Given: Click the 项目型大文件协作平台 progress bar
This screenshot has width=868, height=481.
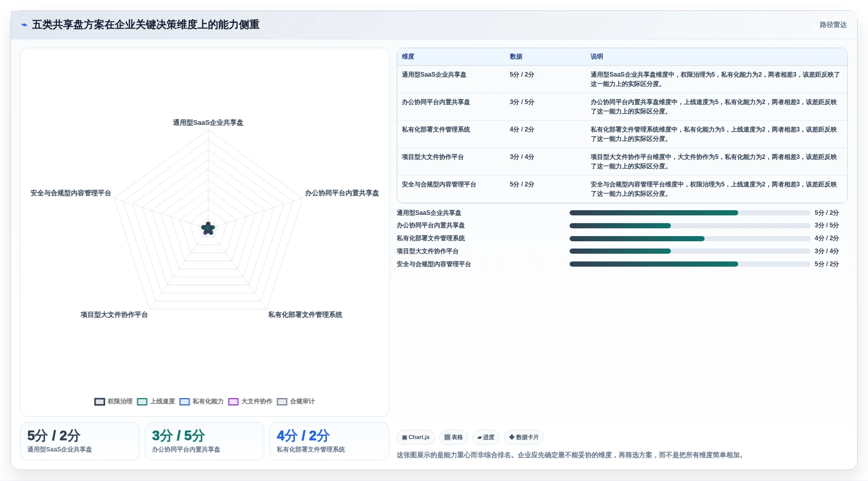Looking at the screenshot, I should pyautogui.click(x=690, y=251).
